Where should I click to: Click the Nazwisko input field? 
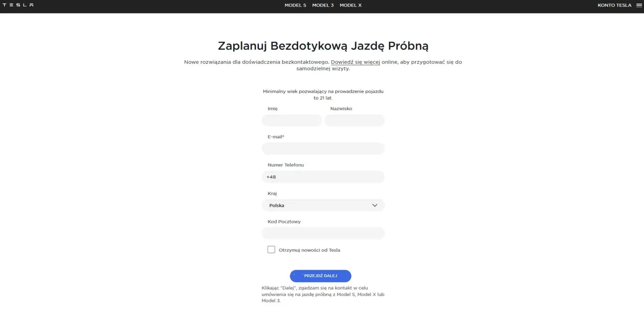click(x=354, y=120)
